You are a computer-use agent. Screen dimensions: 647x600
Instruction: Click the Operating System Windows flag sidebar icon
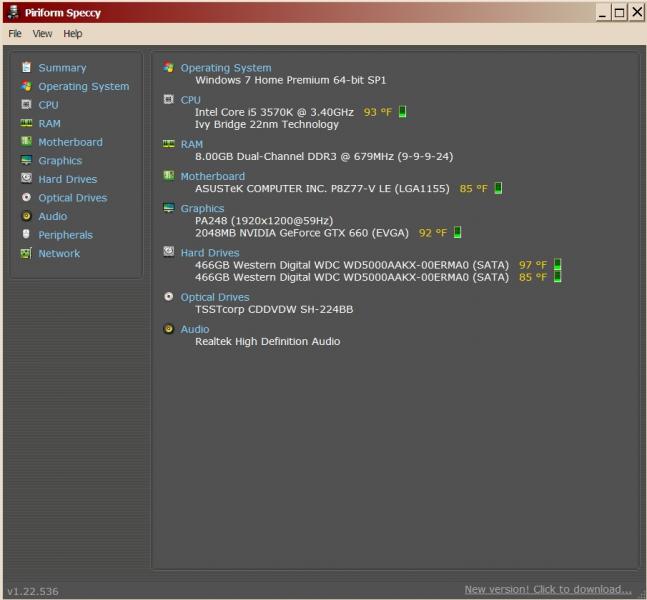coord(26,86)
